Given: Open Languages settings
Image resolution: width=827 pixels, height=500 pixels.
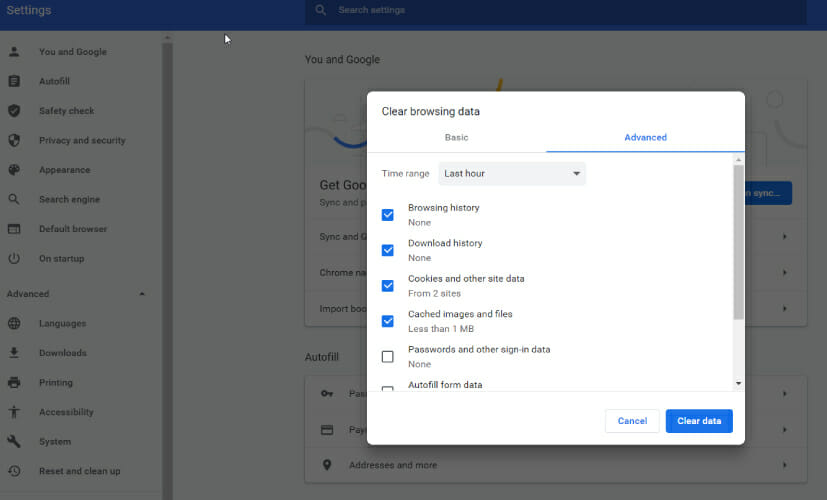Looking at the screenshot, I should [x=62, y=323].
